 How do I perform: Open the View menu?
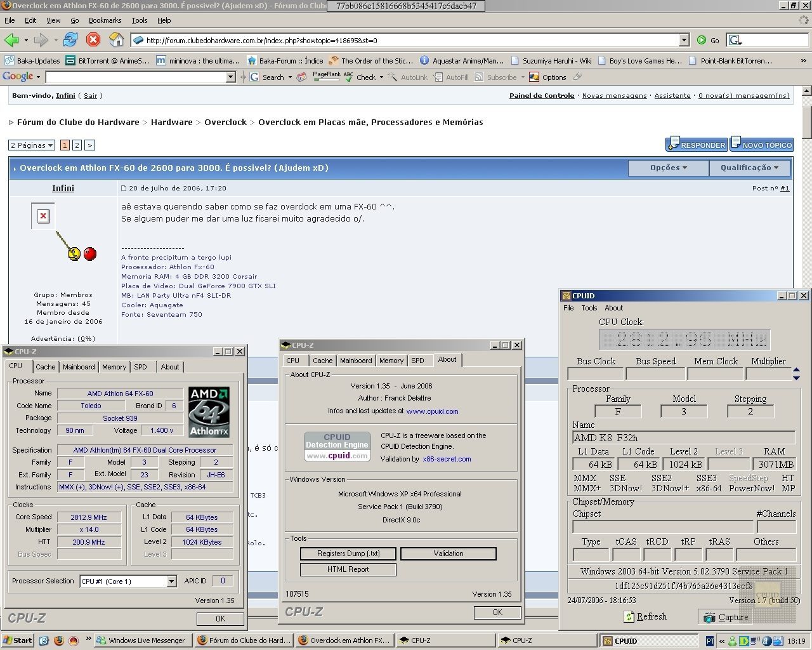(x=53, y=20)
